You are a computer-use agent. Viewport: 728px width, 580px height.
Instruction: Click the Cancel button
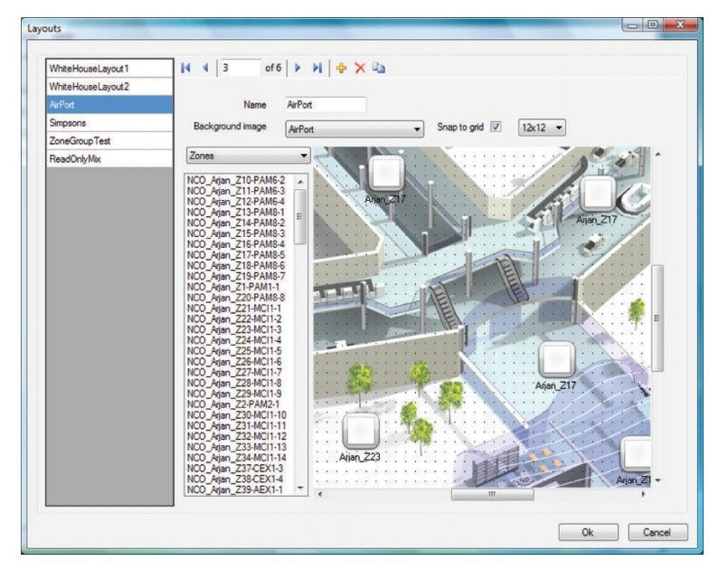[657, 533]
